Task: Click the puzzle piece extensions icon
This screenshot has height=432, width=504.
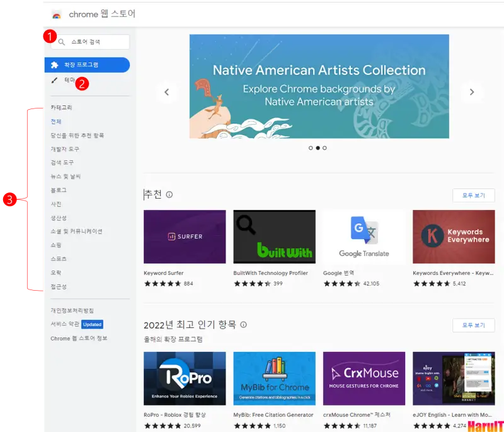Action: (55, 65)
